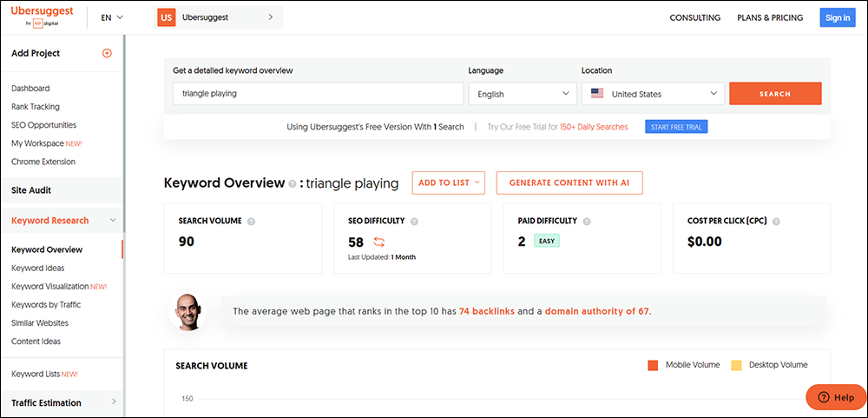868x418 pixels.
Task: Open Chrome Extension page
Action: coord(43,162)
